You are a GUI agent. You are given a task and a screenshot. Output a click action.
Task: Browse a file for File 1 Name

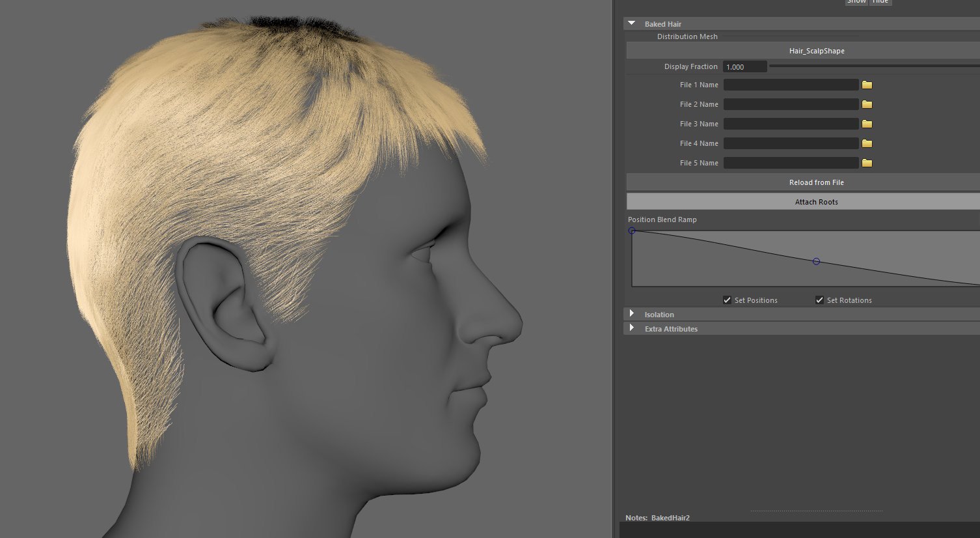[x=867, y=84]
